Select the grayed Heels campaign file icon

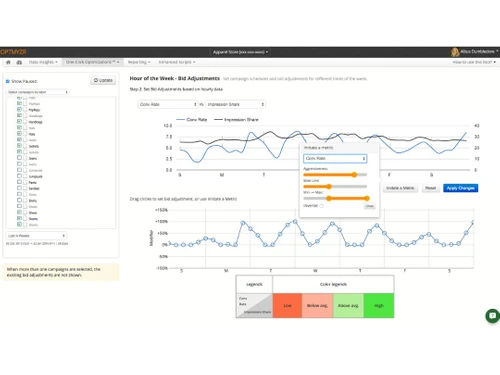click(x=25, y=140)
